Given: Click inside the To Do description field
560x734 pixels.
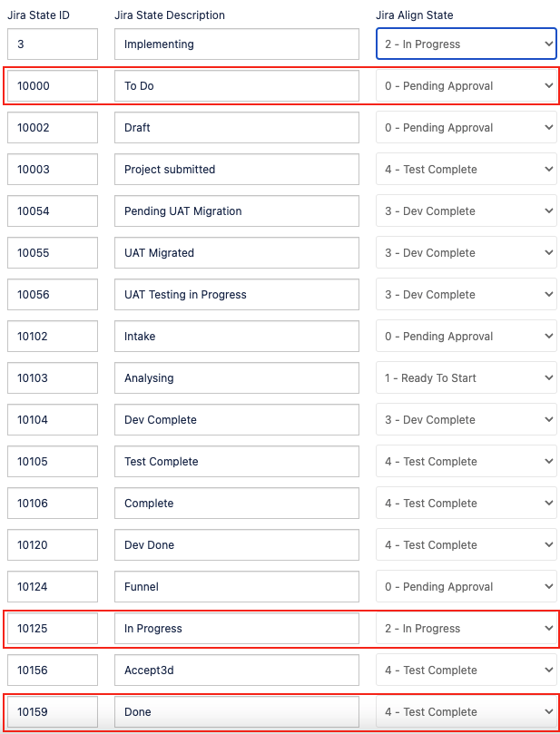Looking at the screenshot, I should click(236, 85).
